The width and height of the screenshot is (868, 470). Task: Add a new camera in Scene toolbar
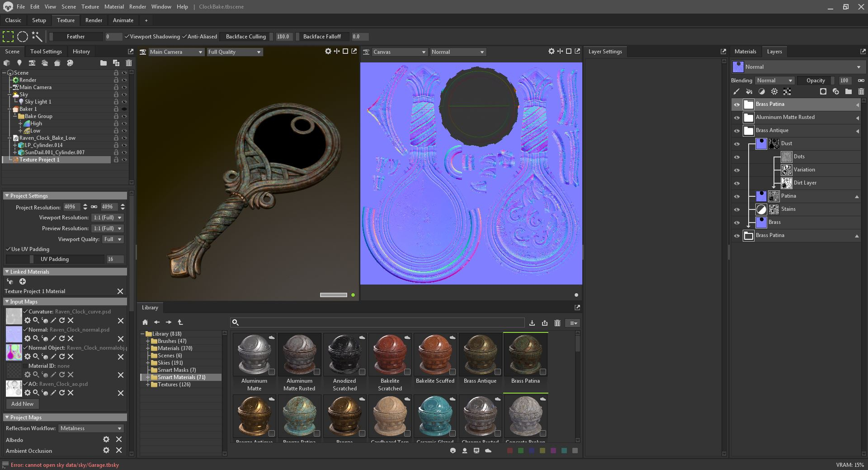[32, 63]
